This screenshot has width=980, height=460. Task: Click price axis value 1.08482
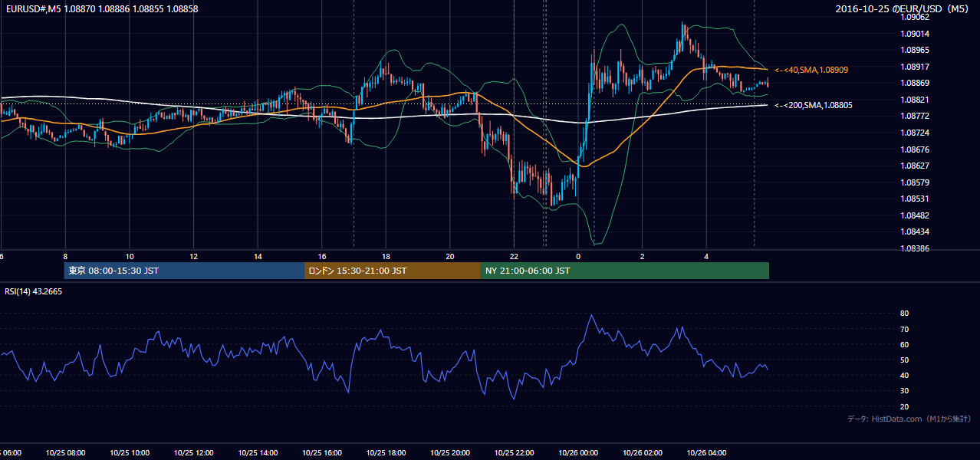pyautogui.click(x=915, y=215)
